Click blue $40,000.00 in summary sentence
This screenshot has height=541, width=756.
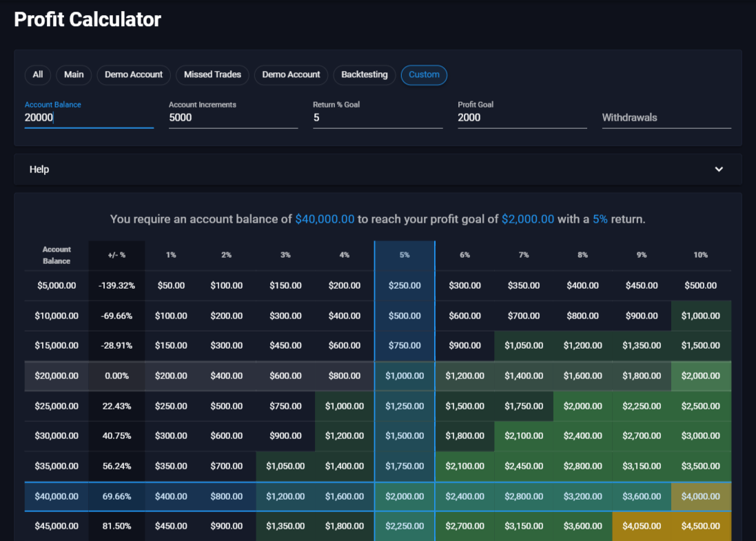(x=325, y=219)
